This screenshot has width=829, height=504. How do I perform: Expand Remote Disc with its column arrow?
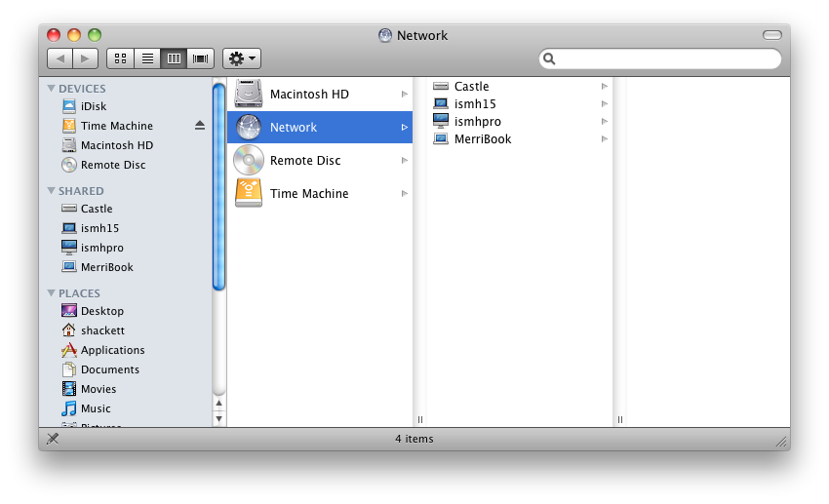coord(405,160)
